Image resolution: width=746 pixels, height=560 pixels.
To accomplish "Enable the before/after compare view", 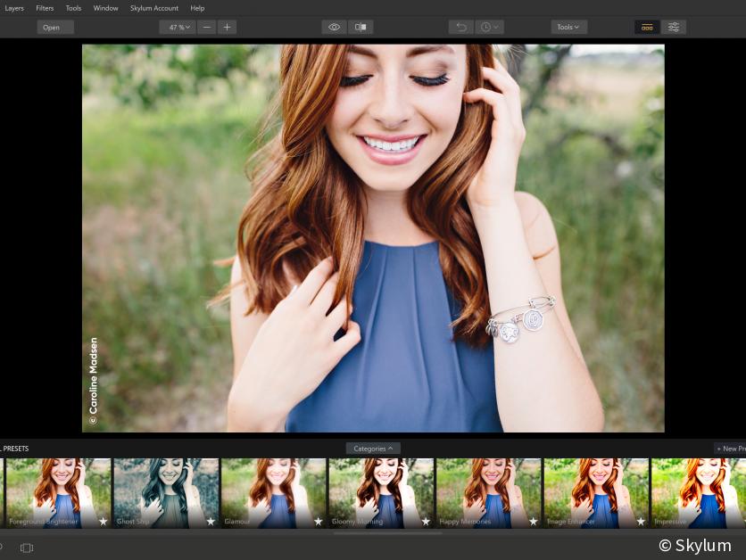I will click(361, 27).
